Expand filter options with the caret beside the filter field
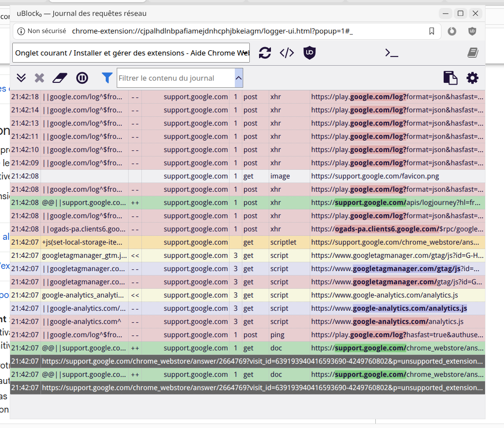 pyautogui.click(x=238, y=78)
